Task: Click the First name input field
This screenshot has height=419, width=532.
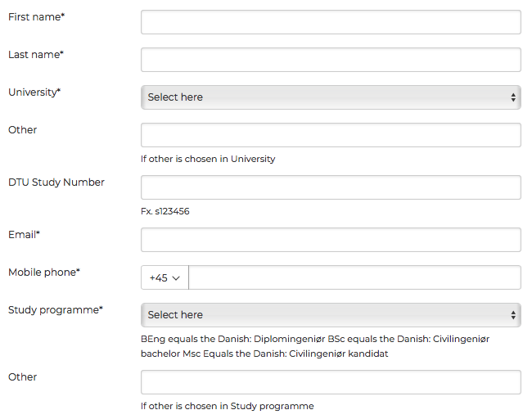Action: tap(331, 22)
